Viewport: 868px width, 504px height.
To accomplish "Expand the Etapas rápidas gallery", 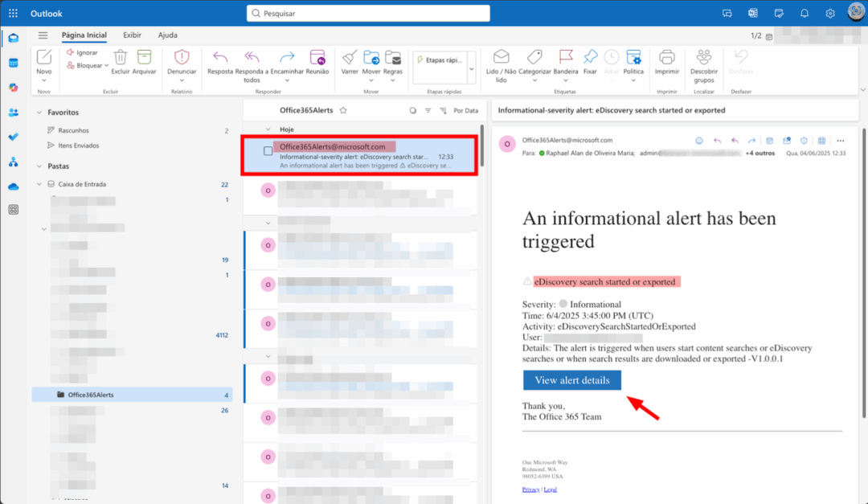I will (472, 69).
